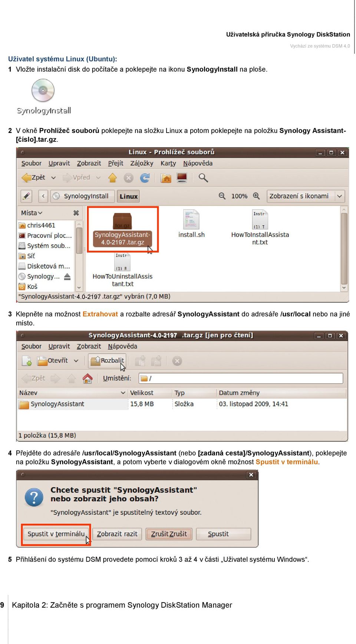356x644 pixels.
Task: Click the file pane vertical scrollbar
Action: (x=344, y=248)
